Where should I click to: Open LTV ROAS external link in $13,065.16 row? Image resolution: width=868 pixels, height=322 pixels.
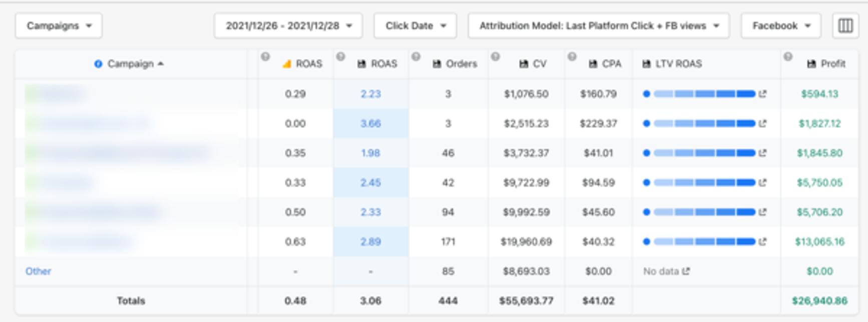(x=762, y=241)
